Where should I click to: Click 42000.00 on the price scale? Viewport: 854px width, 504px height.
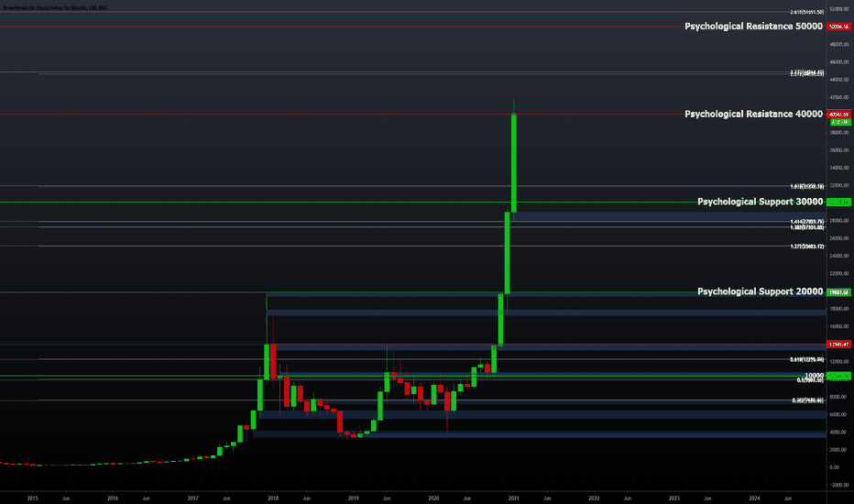(839, 97)
